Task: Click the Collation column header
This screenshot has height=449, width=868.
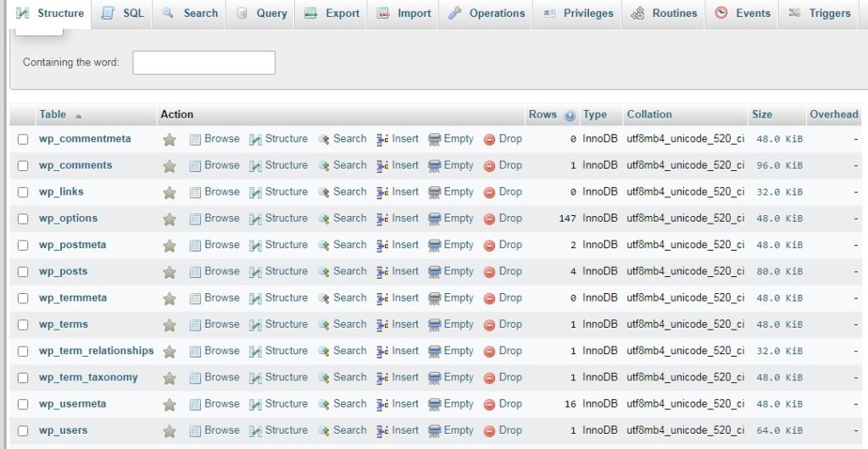Action: click(x=648, y=114)
